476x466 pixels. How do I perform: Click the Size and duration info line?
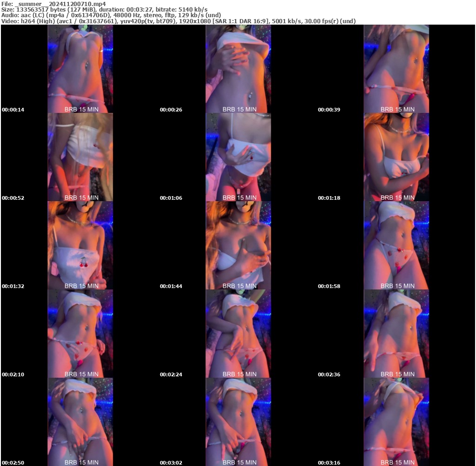coord(105,9)
